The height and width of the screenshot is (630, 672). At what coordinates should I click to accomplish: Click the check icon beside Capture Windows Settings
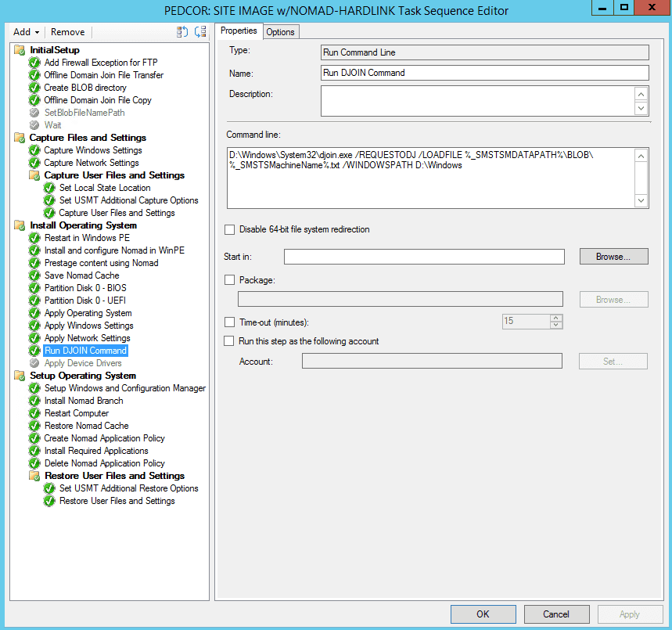(x=34, y=150)
